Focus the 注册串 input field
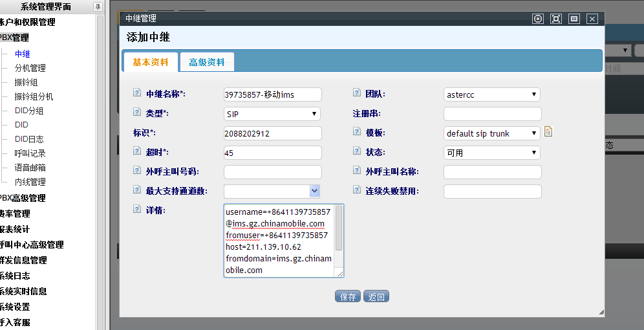This screenshot has height=330, width=644. point(492,114)
